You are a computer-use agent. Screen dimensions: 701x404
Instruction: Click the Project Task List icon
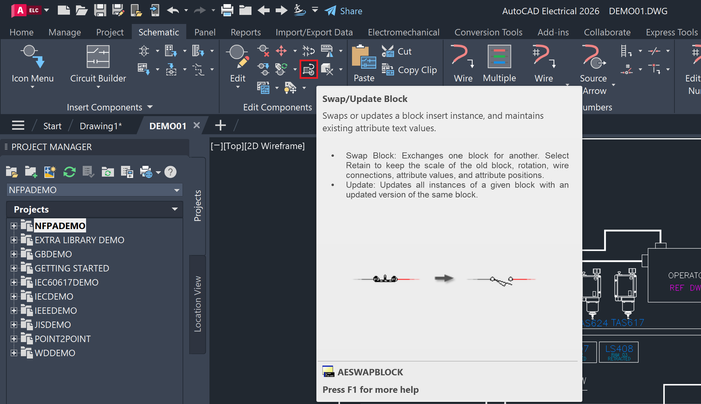pos(89,172)
